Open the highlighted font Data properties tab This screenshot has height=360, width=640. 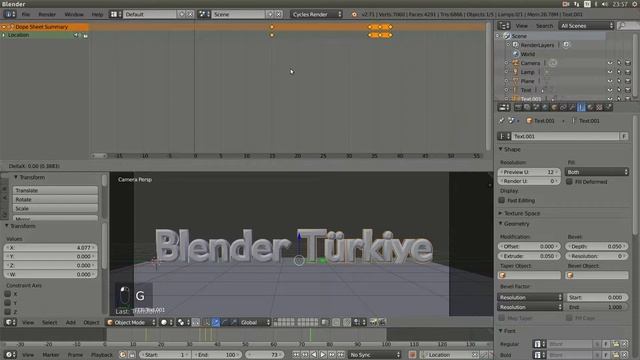pyautogui.click(x=581, y=107)
